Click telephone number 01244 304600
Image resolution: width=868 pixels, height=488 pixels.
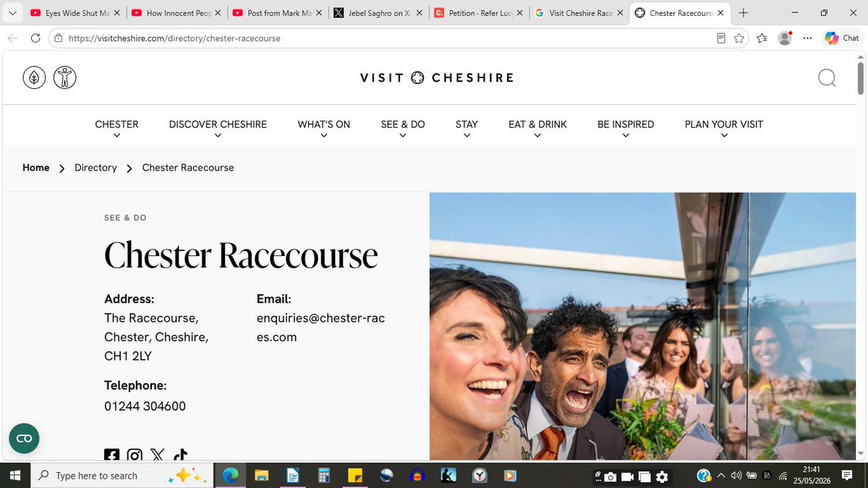[x=145, y=406]
